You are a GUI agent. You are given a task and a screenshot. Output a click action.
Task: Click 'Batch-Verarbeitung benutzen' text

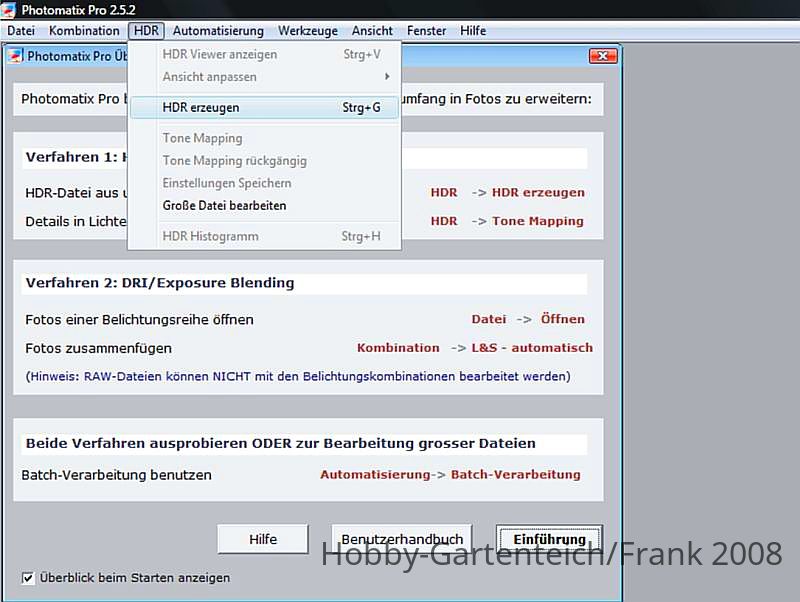pyautogui.click(x=116, y=475)
